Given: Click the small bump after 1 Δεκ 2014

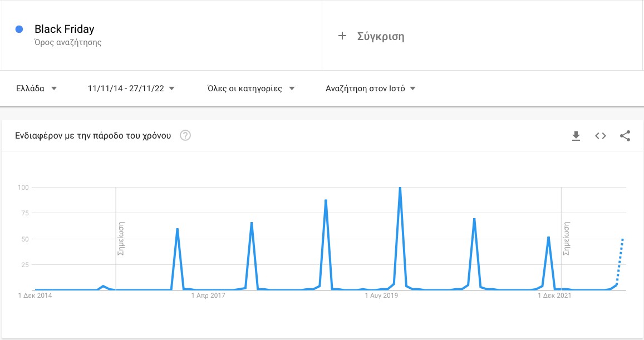Looking at the screenshot, I should point(103,286).
